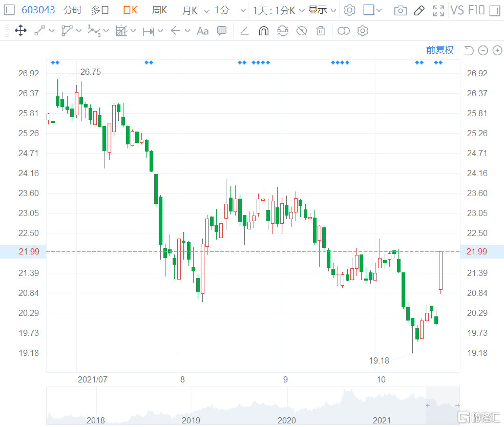
Task: Expand shape tool options arrow
Action: pyautogui.click(x=79, y=31)
